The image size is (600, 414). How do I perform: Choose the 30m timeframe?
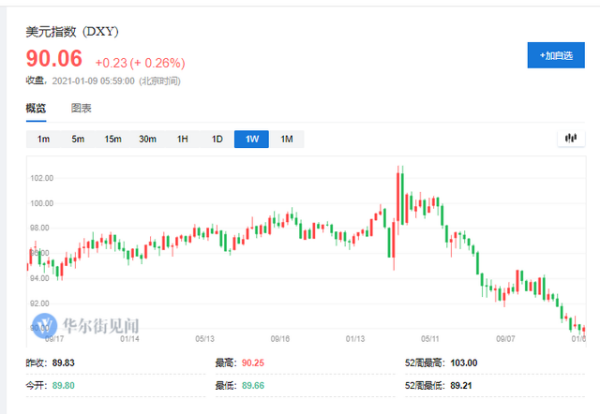148,139
